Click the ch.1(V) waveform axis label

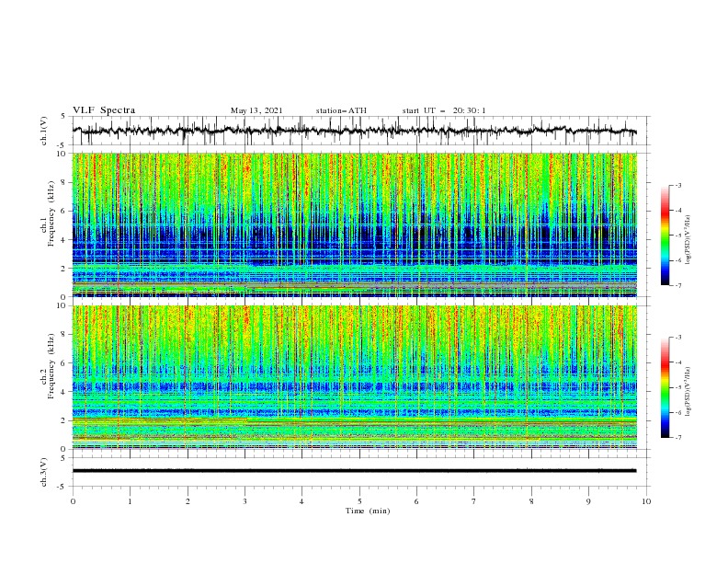point(44,131)
